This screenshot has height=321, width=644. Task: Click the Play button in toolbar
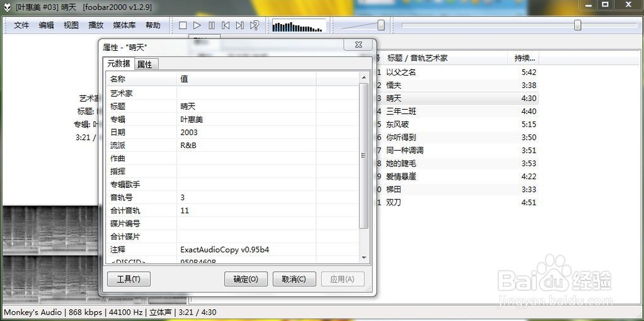point(197,25)
